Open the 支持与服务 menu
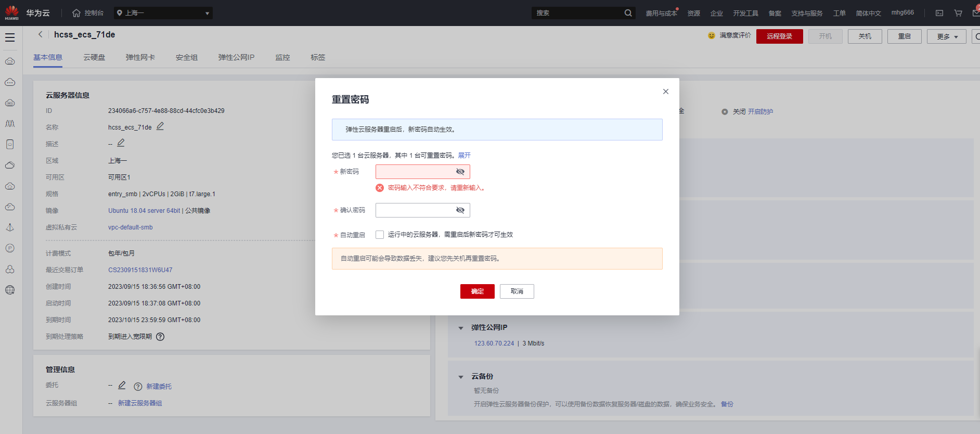 click(807, 13)
